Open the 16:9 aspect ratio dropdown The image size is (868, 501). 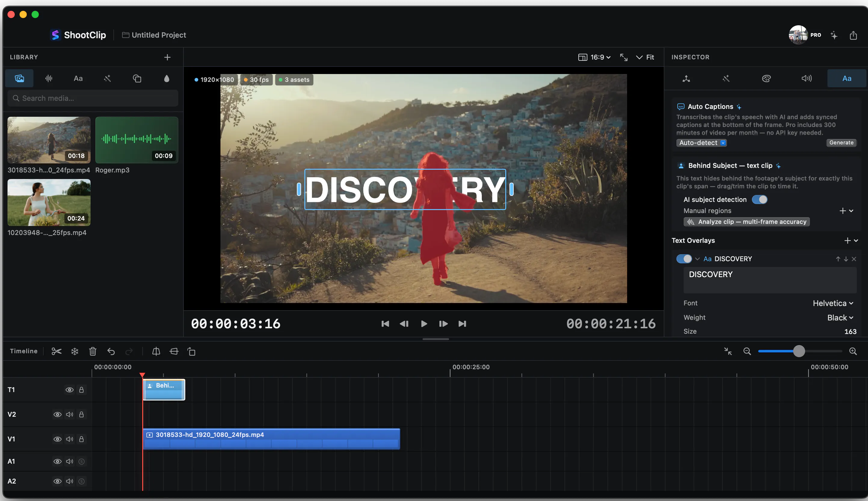[x=594, y=57]
